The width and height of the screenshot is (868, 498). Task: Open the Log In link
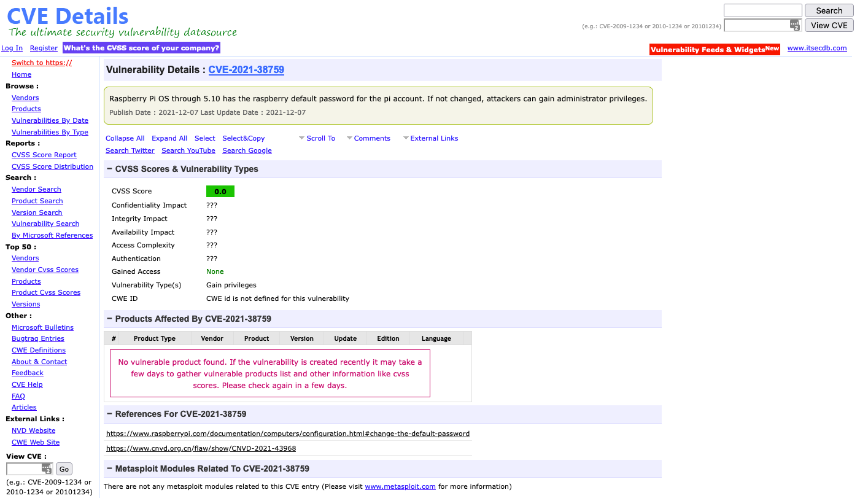(12, 48)
